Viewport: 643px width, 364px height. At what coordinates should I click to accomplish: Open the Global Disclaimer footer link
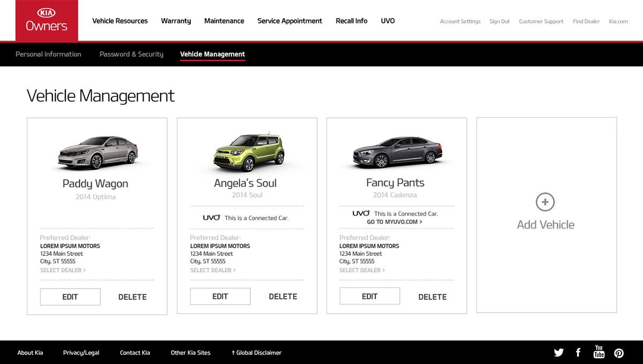[x=256, y=353]
